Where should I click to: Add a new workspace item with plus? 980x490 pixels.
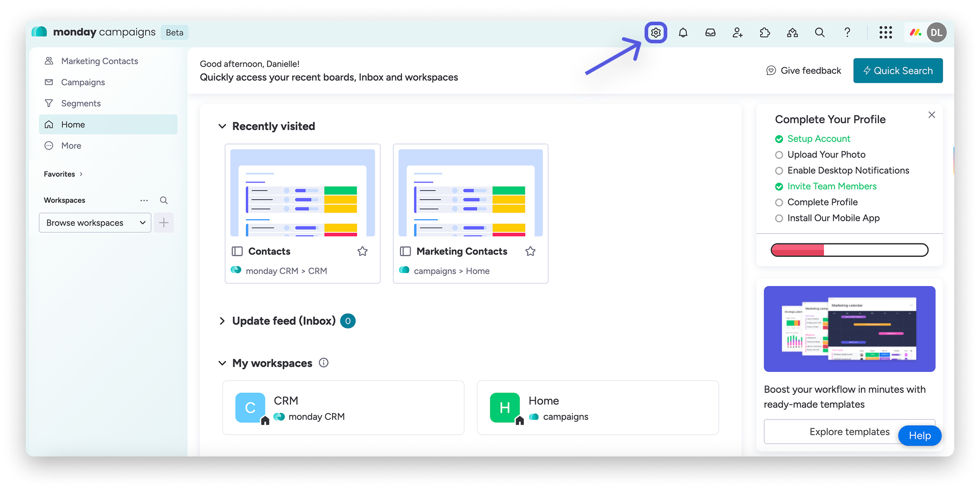pyautogui.click(x=164, y=223)
